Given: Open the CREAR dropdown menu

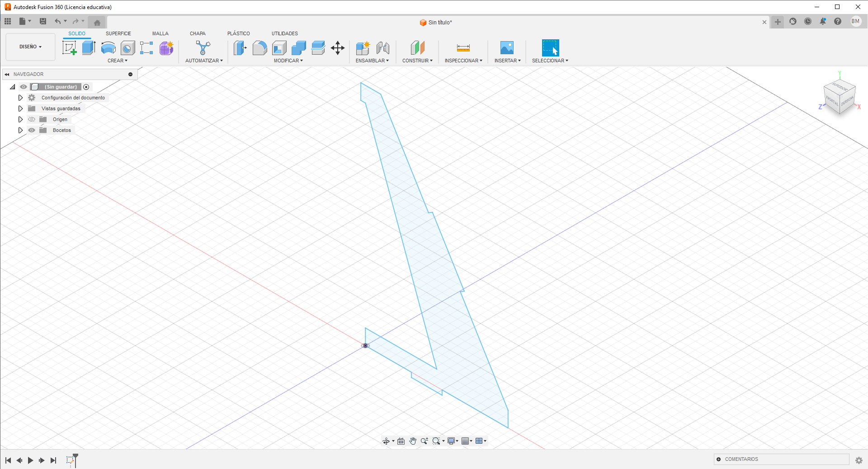Looking at the screenshot, I should (x=118, y=60).
